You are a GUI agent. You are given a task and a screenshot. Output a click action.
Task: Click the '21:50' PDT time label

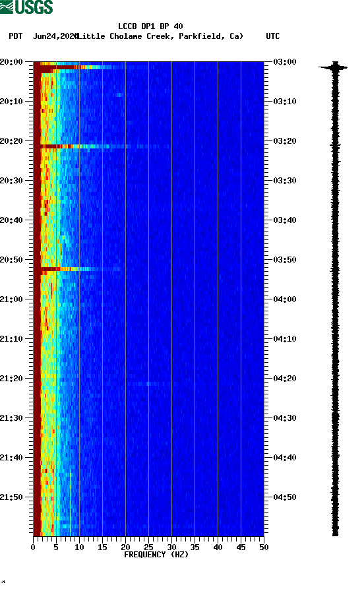click(11, 497)
